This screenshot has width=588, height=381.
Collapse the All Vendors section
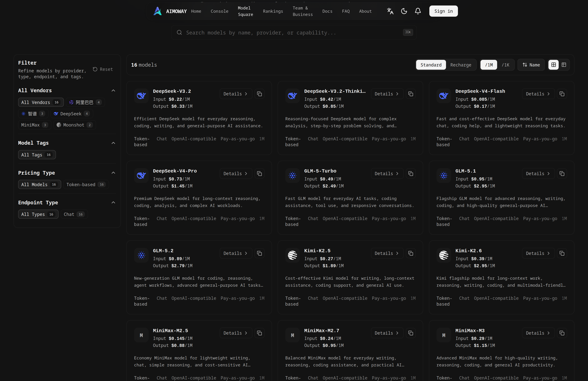pyautogui.click(x=113, y=91)
